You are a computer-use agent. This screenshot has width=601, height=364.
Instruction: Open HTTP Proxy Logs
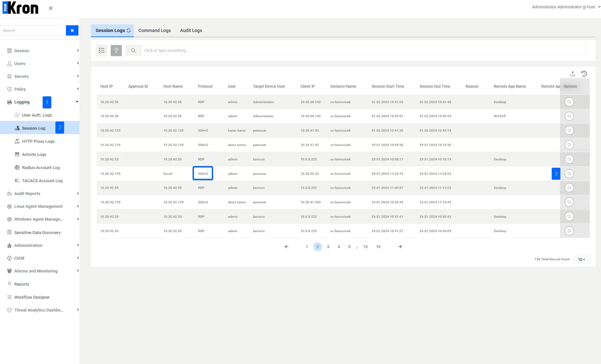click(x=38, y=141)
